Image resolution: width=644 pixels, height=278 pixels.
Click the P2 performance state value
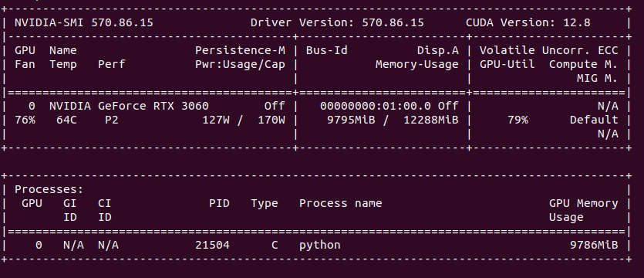pos(112,120)
